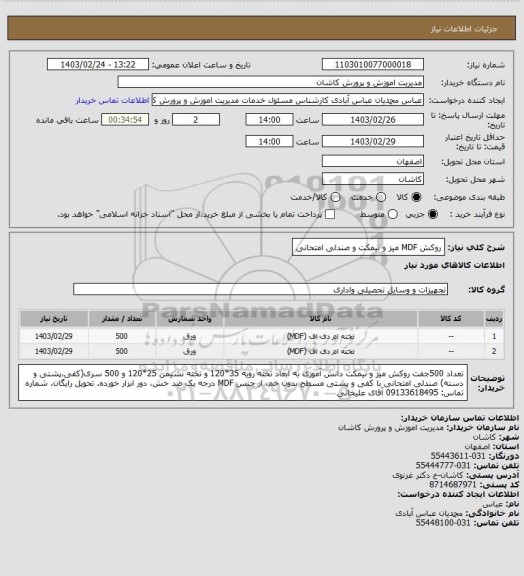The height and width of the screenshot is (576, 524).
Task: Click the need number field 1103010077000018
Action: pos(373,65)
